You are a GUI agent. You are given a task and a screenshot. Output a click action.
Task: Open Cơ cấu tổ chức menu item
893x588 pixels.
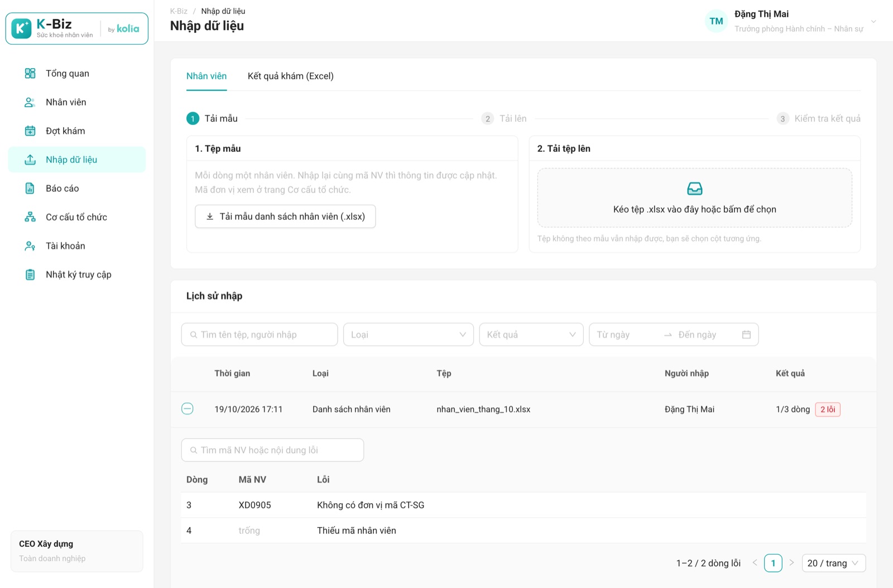click(x=77, y=217)
